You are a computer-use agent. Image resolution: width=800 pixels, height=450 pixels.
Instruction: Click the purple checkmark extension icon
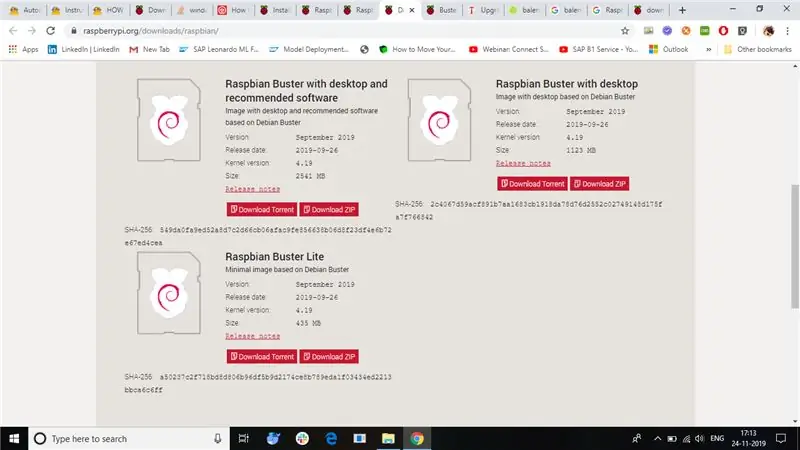(667, 31)
